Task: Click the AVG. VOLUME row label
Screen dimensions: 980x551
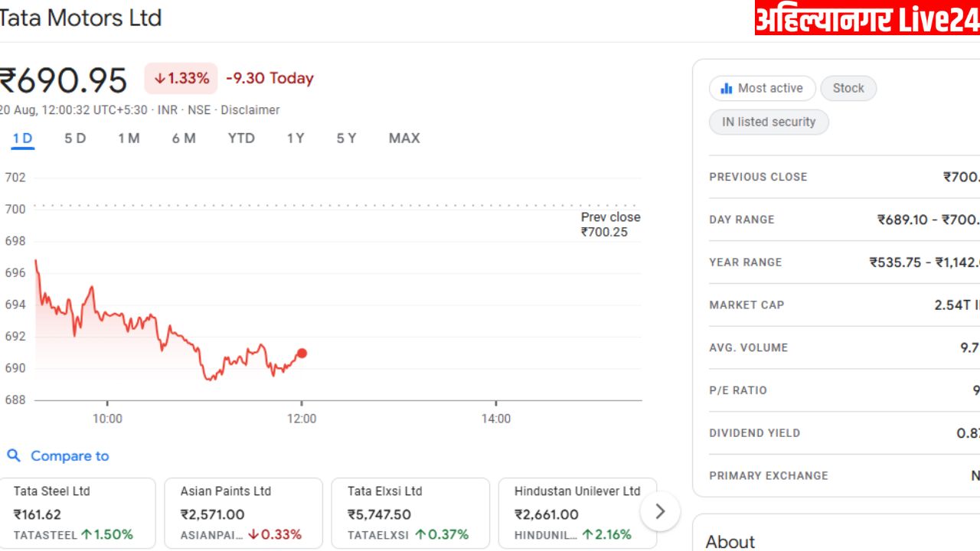Action: click(x=748, y=347)
